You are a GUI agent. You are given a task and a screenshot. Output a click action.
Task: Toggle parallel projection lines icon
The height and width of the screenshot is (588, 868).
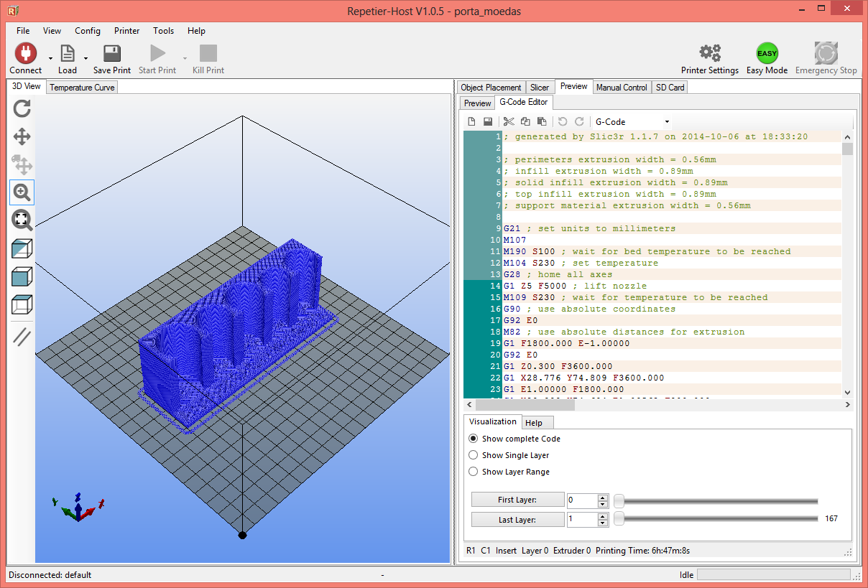22,337
